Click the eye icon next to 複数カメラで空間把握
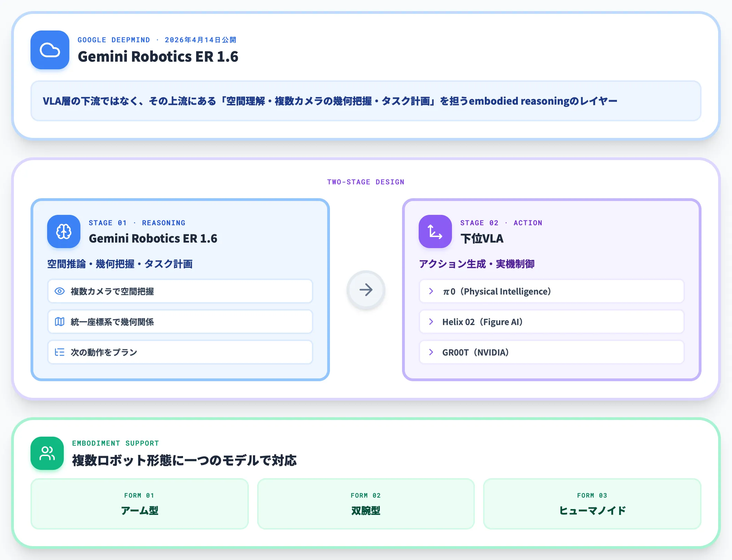Screen dimensions: 732x560 pos(60,291)
